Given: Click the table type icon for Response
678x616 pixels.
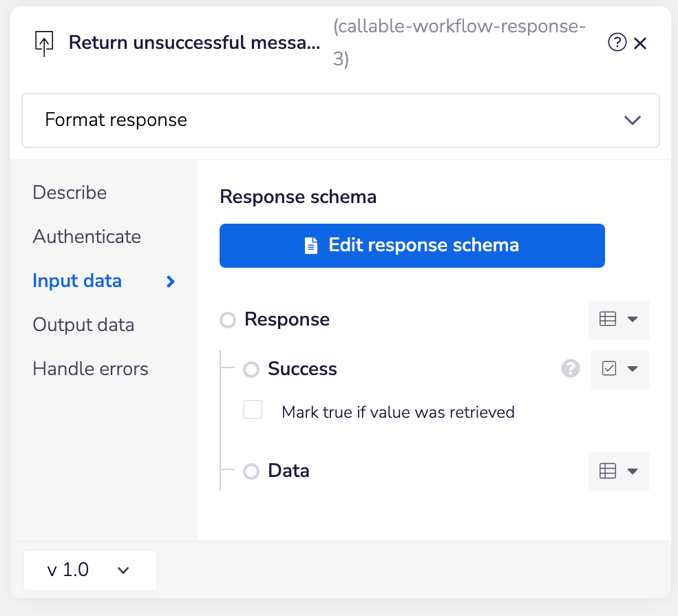Looking at the screenshot, I should point(607,319).
